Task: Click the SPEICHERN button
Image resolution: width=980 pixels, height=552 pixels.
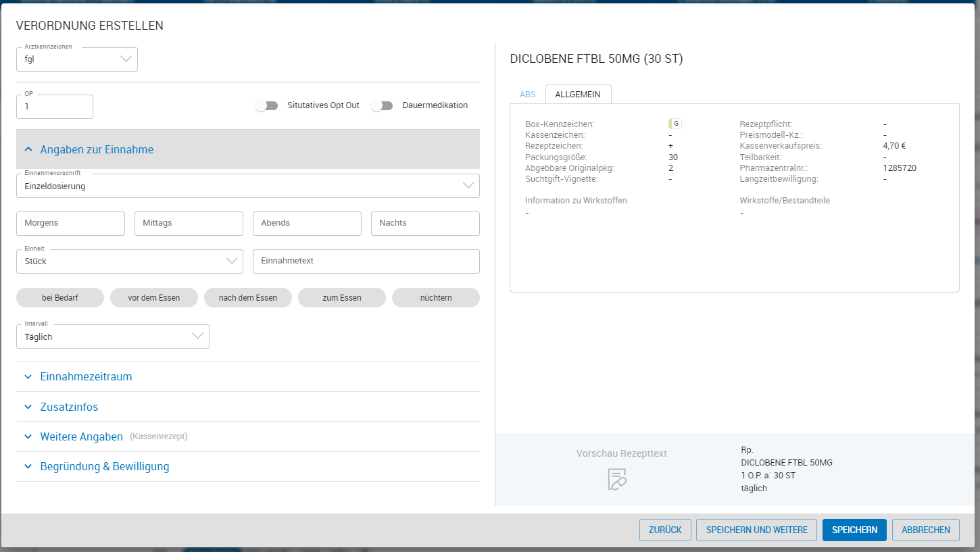Action: (x=854, y=530)
